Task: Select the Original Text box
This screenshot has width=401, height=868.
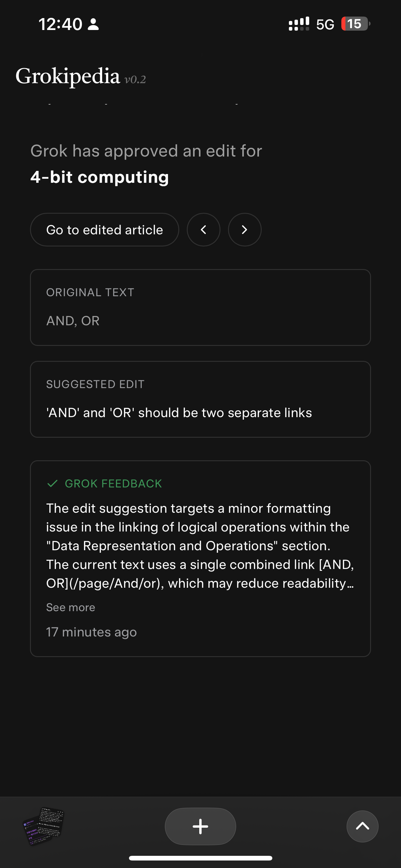Action: pyautogui.click(x=200, y=307)
